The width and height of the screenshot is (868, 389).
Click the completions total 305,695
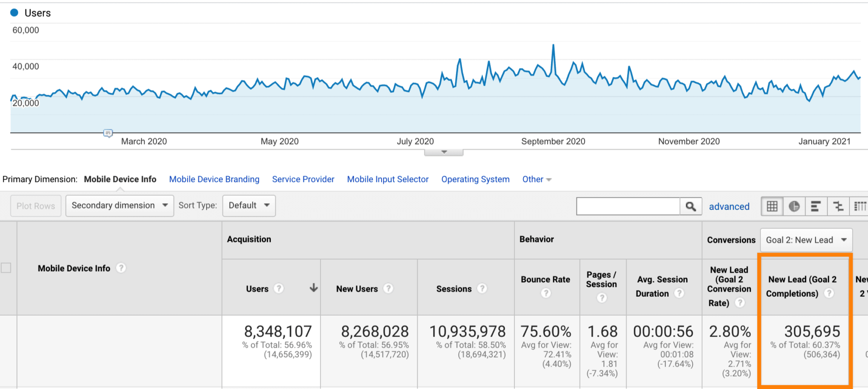812,332
